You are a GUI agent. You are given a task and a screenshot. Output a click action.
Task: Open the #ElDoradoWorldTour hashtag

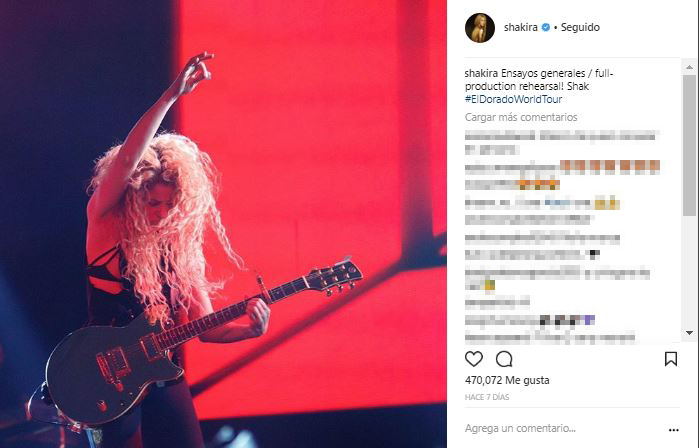tap(513, 99)
